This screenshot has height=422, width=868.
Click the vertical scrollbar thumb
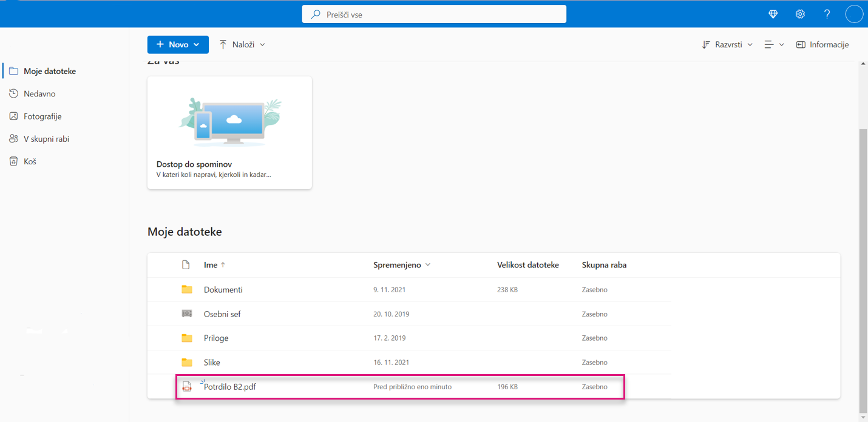click(863, 270)
